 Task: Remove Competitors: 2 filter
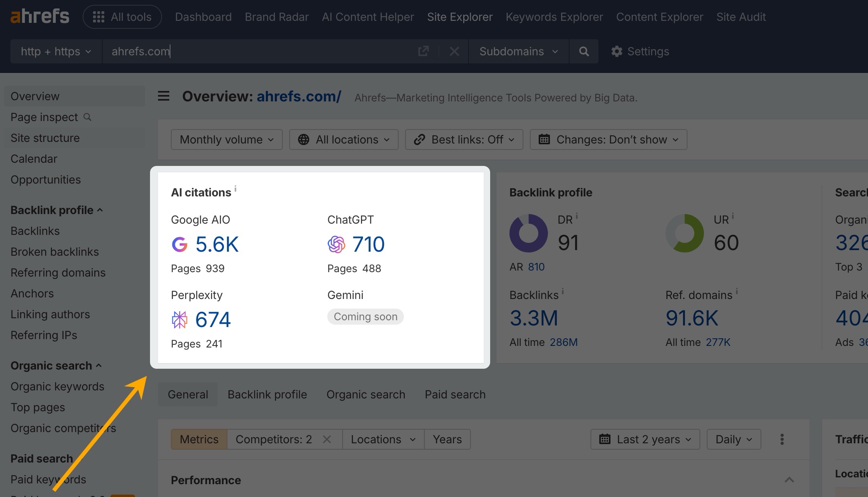point(327,439)
